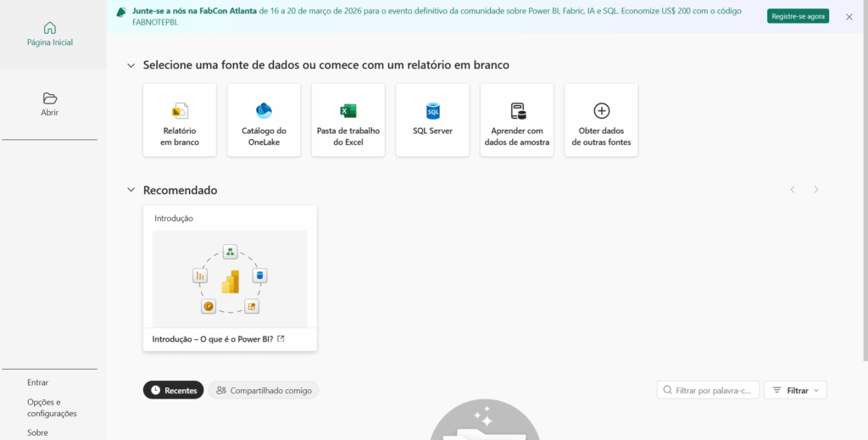This screenshot has height=440, width=868.
Task: Open Opções e configurações
Action: pos(52,408)
